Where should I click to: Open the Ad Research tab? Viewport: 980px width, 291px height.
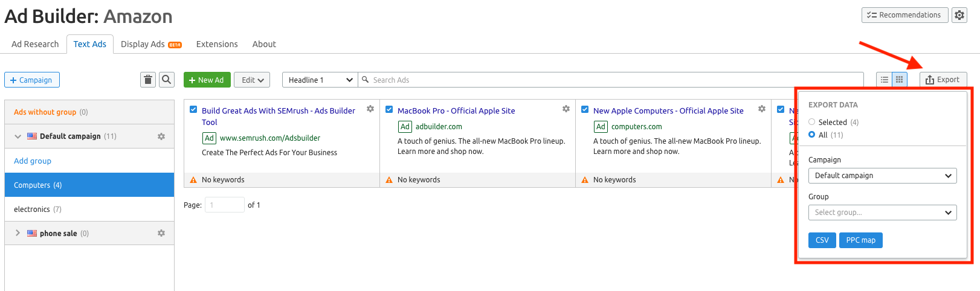(x=35, y=44)
